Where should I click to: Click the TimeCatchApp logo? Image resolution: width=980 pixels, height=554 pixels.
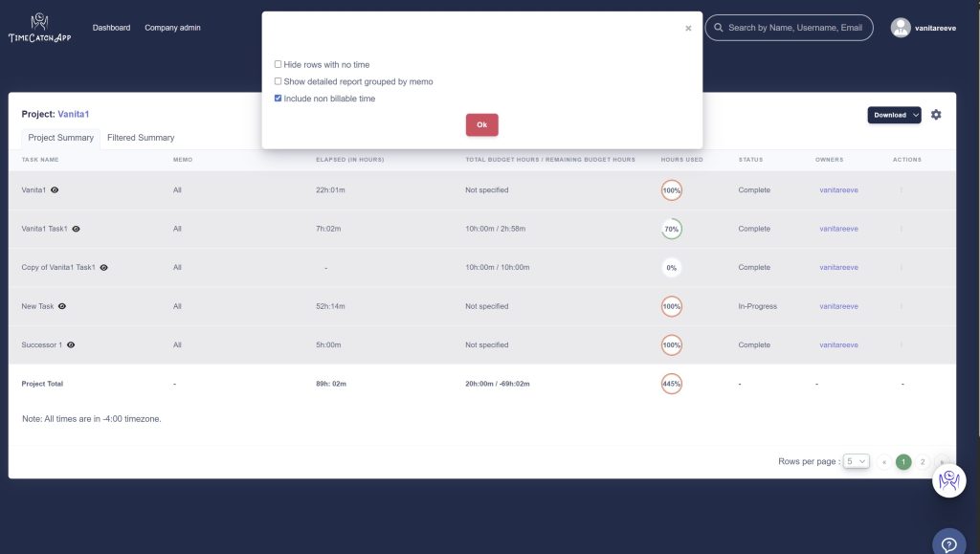tap(39, 29)
